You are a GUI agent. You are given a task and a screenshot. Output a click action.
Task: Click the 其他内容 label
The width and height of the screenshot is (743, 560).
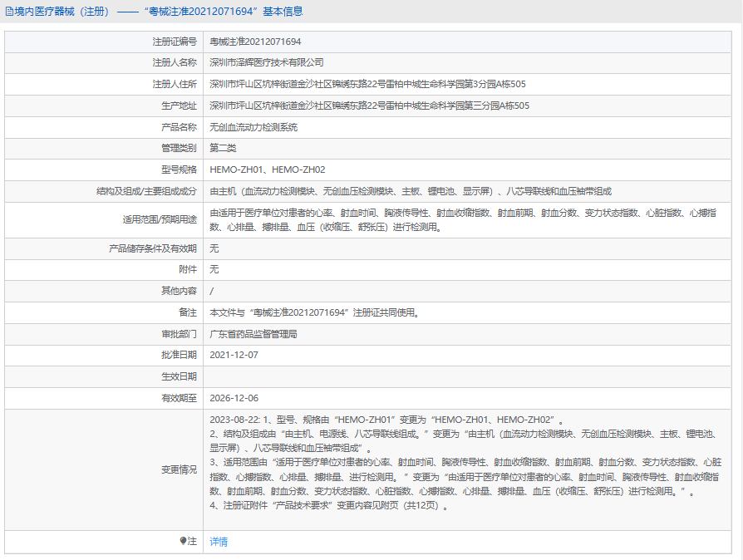(179, 291)
